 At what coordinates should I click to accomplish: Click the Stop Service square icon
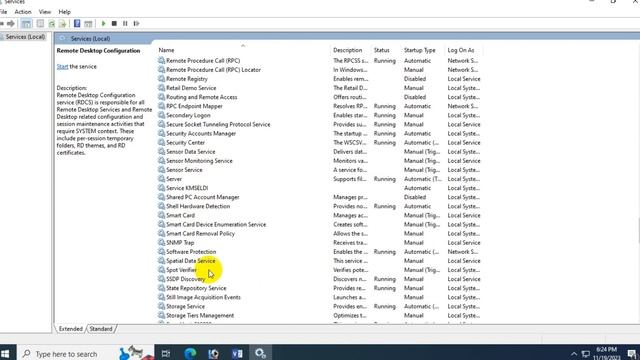tap(114, 24)
